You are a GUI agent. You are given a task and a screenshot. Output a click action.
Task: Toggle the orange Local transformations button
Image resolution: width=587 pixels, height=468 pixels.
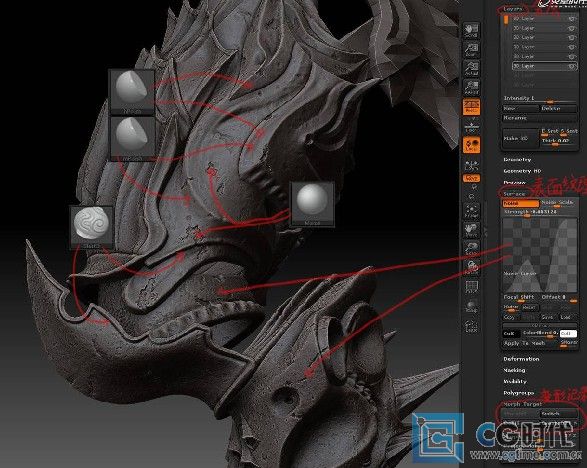[x=471, y=145]
